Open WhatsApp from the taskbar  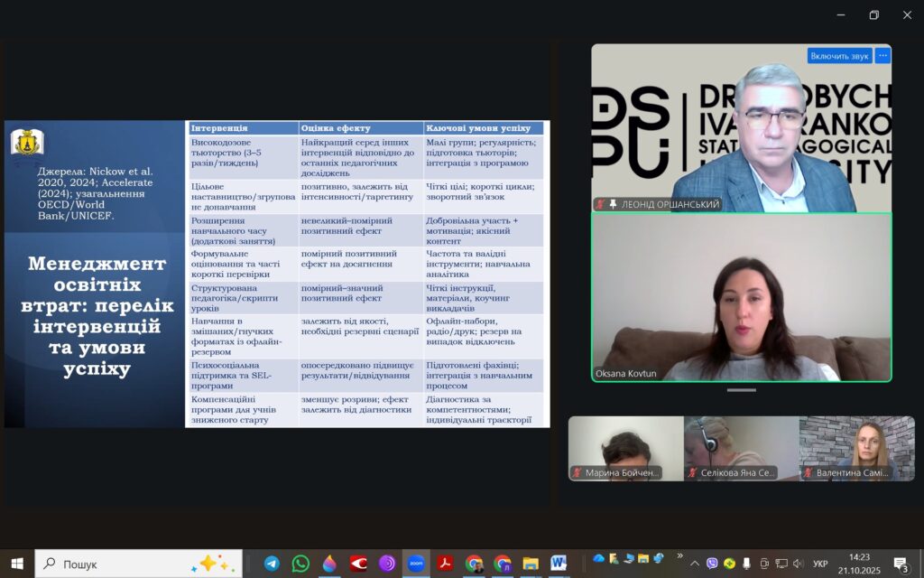click(300, 564)
